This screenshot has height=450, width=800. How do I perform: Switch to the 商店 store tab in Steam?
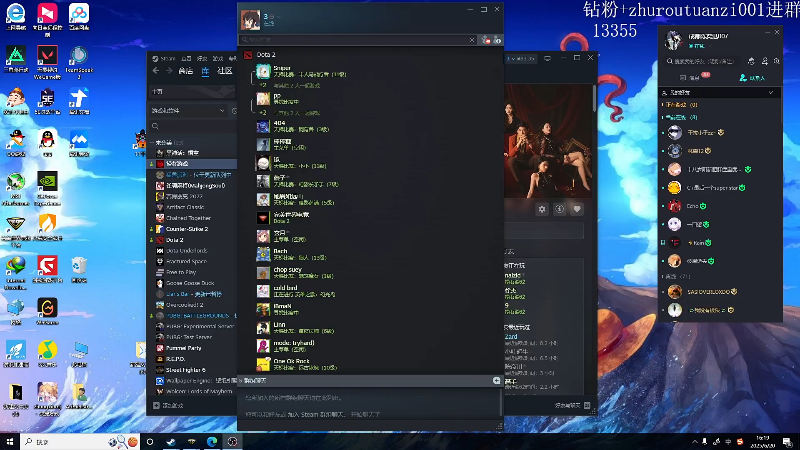pyautogui.click(x=186, y=71)
